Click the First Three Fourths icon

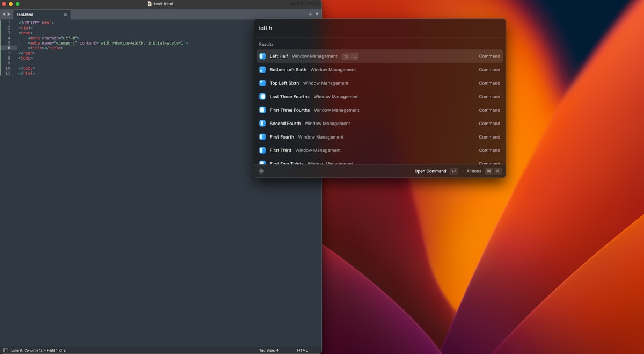[262, 110]
